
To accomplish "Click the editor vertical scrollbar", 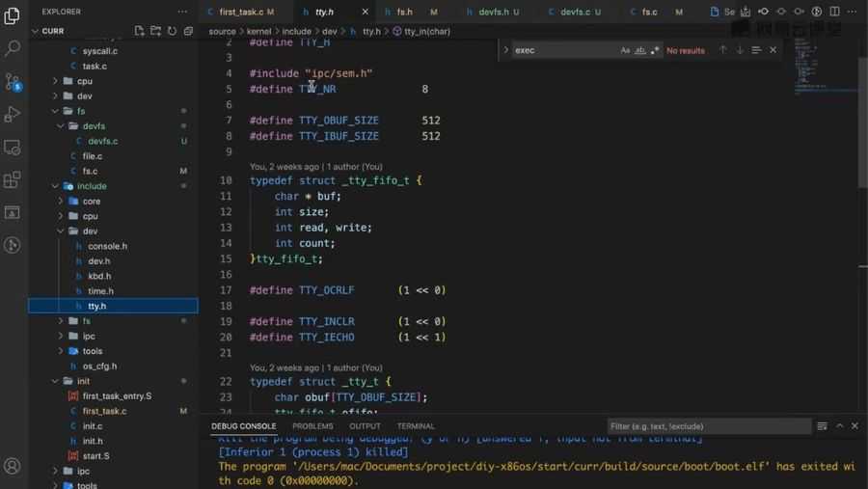I will point(863,122).
